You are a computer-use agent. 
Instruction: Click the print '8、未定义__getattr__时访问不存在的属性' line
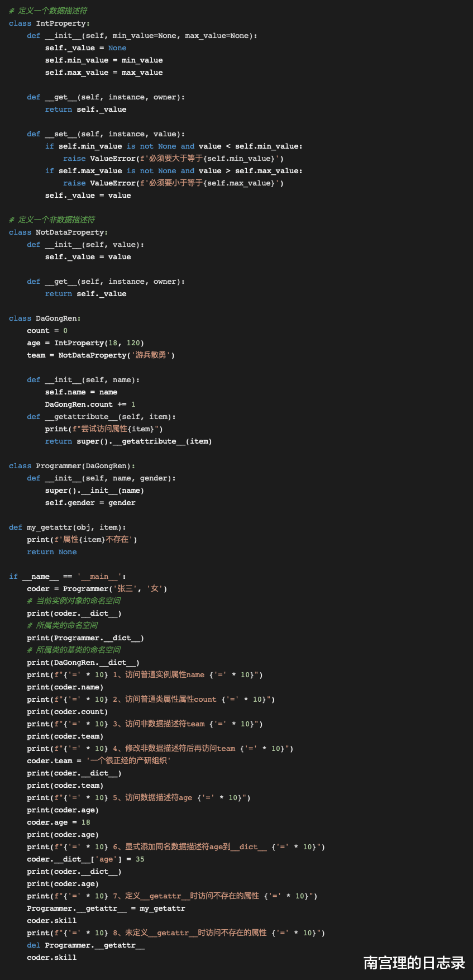[x=176, y=933]
